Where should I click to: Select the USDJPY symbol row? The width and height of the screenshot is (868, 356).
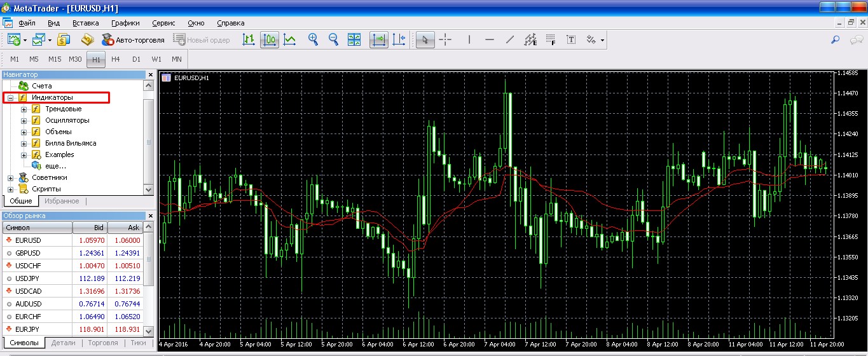[x=72, y=278]
